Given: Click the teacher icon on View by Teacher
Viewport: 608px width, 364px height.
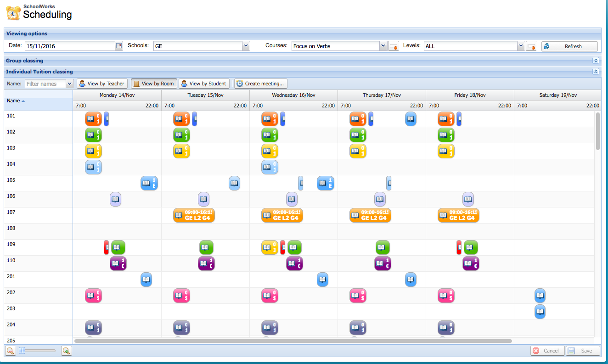Looking at the screenshot, I should tap(82, 83).
